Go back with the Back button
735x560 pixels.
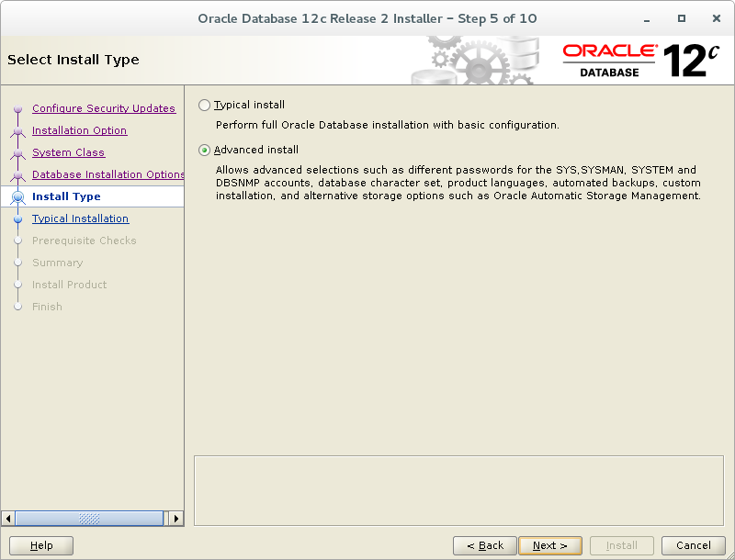coord(485,545)
